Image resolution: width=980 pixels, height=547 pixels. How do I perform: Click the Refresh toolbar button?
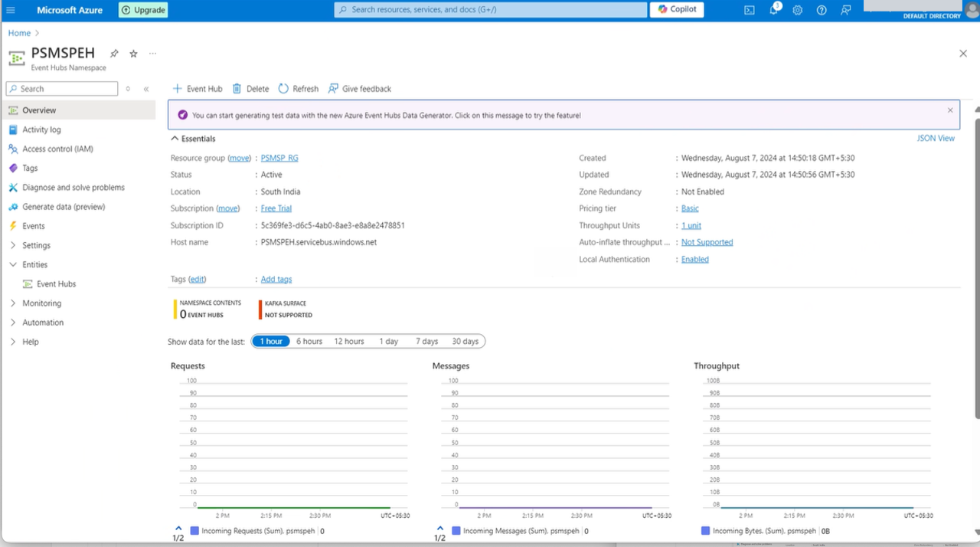(x=298, y=89)
